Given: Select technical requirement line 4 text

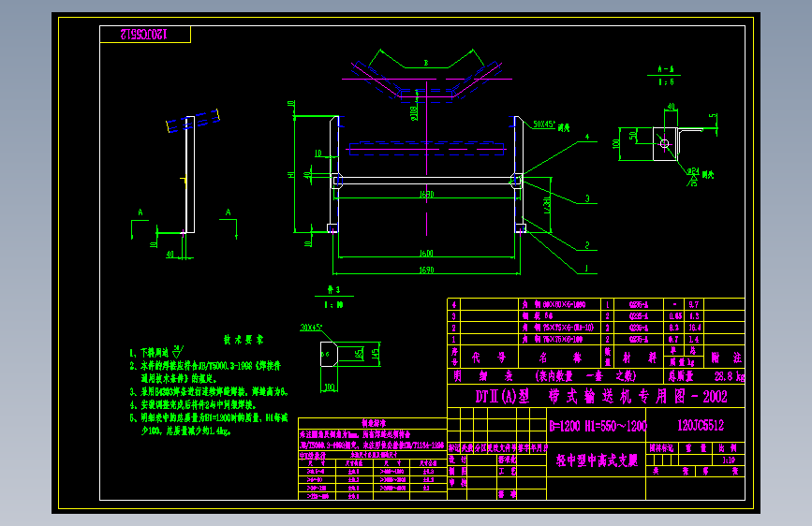Looking at the screenshot, I should (x=193, y=404).
